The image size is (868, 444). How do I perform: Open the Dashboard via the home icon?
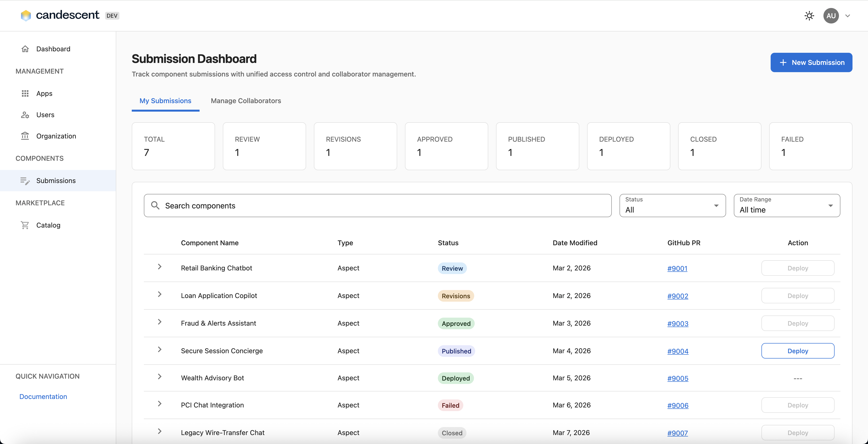pos(25,49)
